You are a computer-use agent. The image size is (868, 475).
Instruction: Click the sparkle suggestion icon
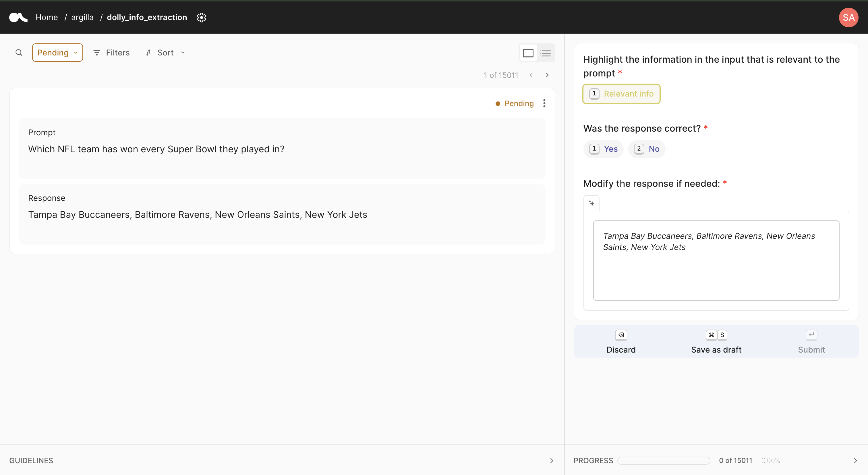coord(591,203)
